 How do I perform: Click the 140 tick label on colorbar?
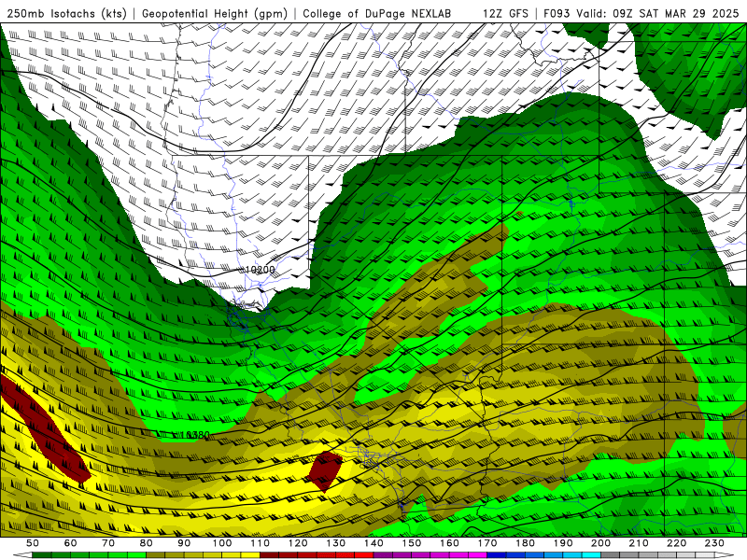pos(373,543)
